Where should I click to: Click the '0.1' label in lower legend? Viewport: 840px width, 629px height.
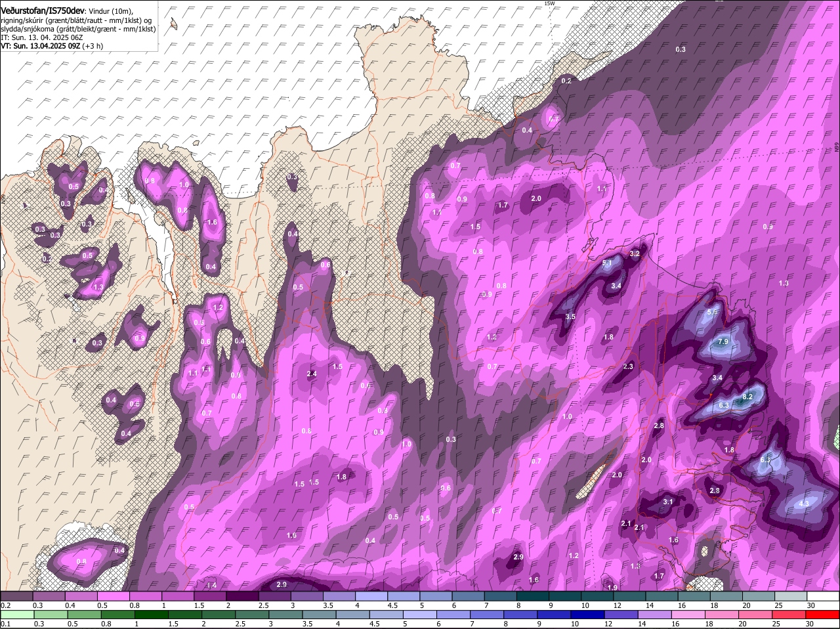coord(5,624)
